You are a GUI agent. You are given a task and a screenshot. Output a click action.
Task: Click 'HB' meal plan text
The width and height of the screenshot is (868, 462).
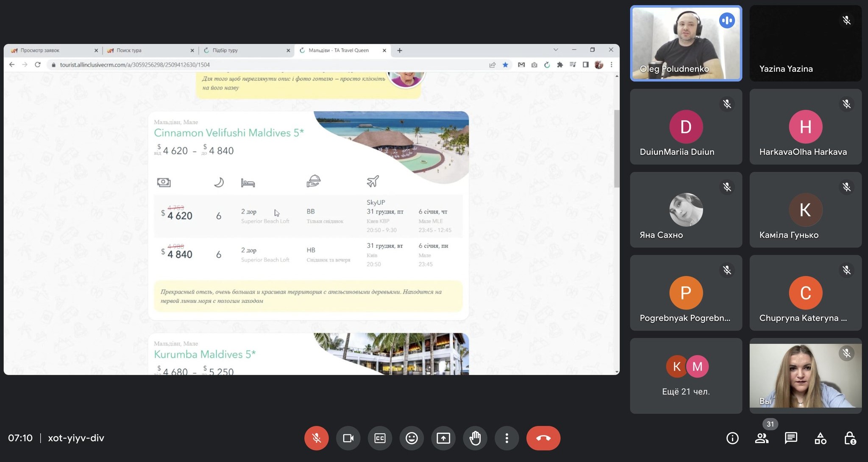pyautogui.click(x=311, y=250)
